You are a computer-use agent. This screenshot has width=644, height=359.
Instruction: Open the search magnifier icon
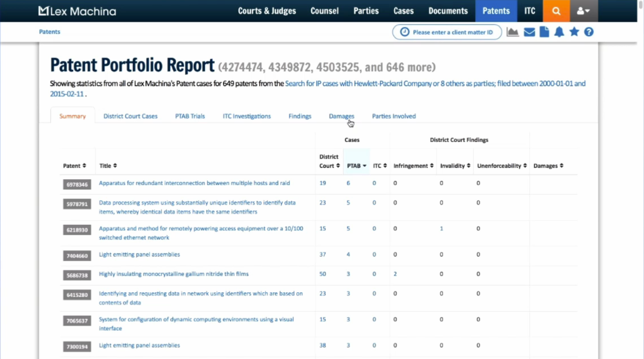(x=556, y=11)
